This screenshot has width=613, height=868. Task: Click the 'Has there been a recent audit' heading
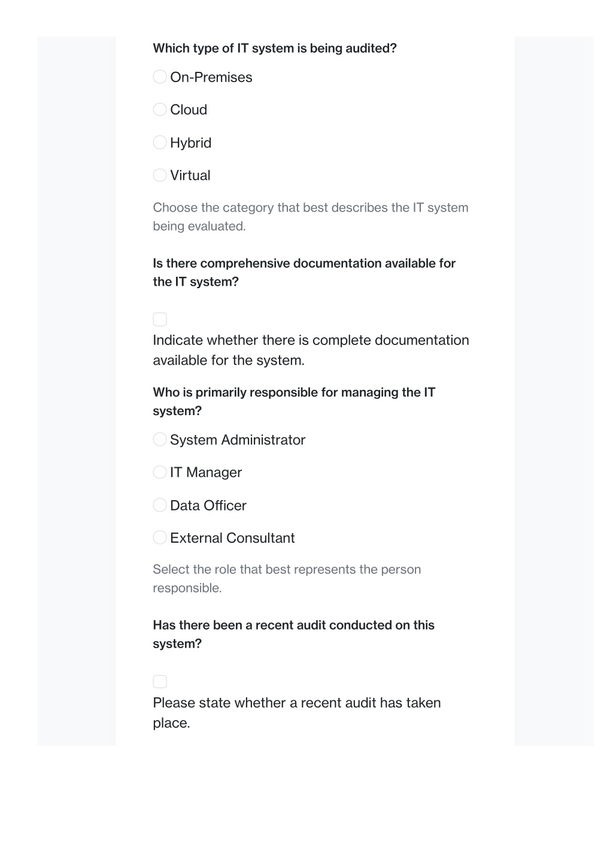click(x=293, y=634)
